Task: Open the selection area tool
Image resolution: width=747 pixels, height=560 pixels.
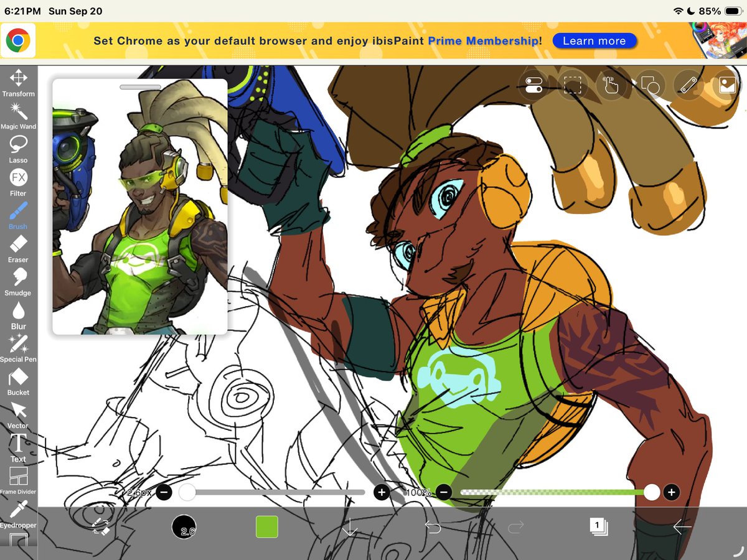Action: [573, 85]
